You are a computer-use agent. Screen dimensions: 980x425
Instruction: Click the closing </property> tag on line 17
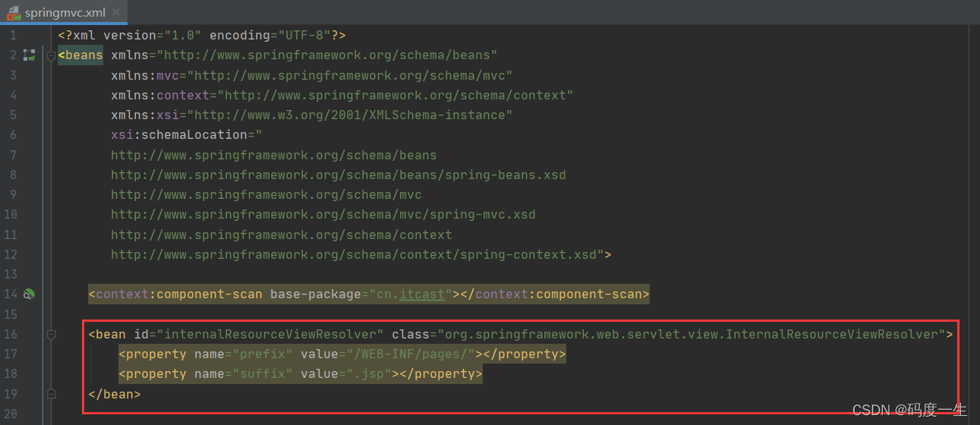(x=525, y=354)
